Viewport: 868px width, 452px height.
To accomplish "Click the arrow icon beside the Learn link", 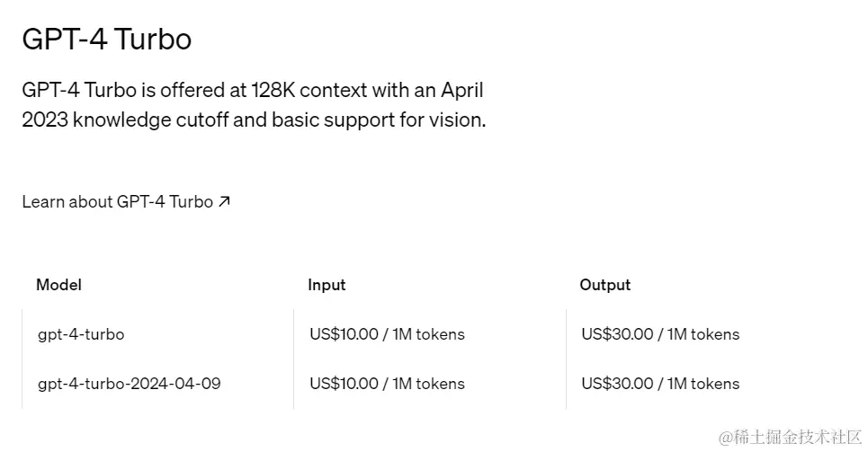I will (224, 201).
